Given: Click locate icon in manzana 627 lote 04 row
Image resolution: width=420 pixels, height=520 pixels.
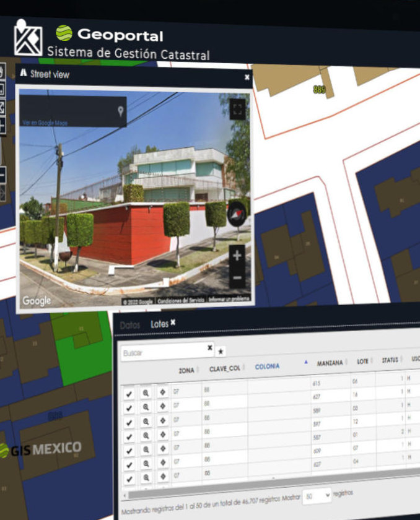Looking at the screenshot, I should (162, 476).
